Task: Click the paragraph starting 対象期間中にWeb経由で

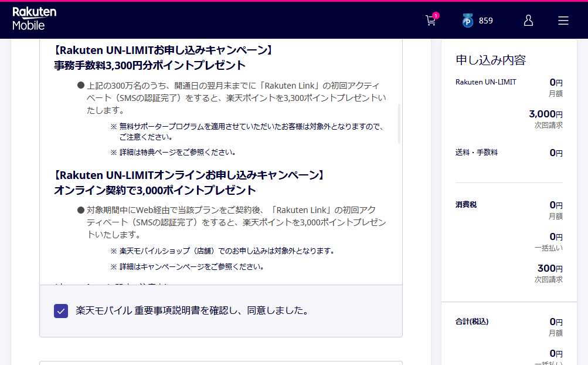Action: 236,222
